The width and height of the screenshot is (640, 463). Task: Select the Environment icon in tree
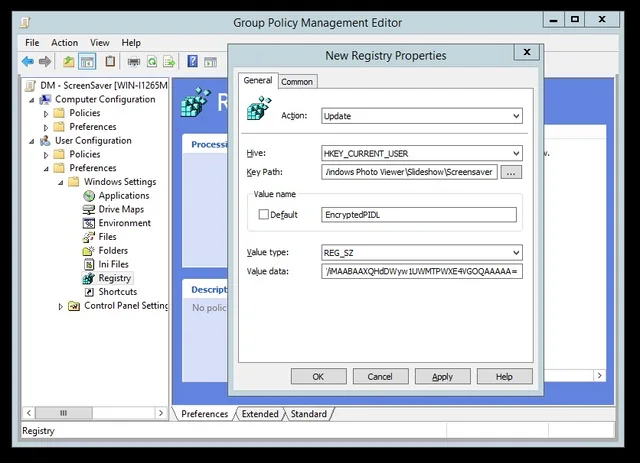pos(89,223)
